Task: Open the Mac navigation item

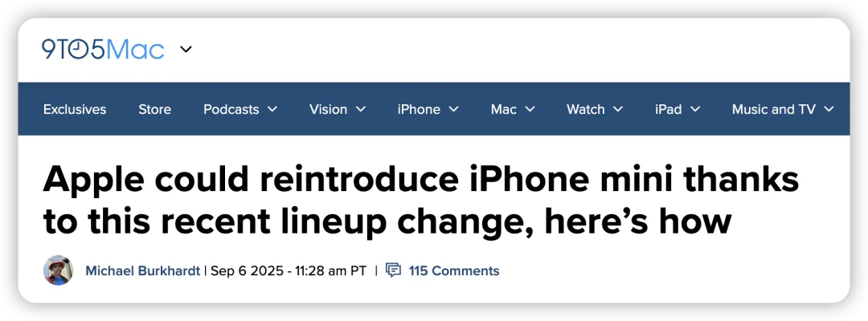Action: 503,109
